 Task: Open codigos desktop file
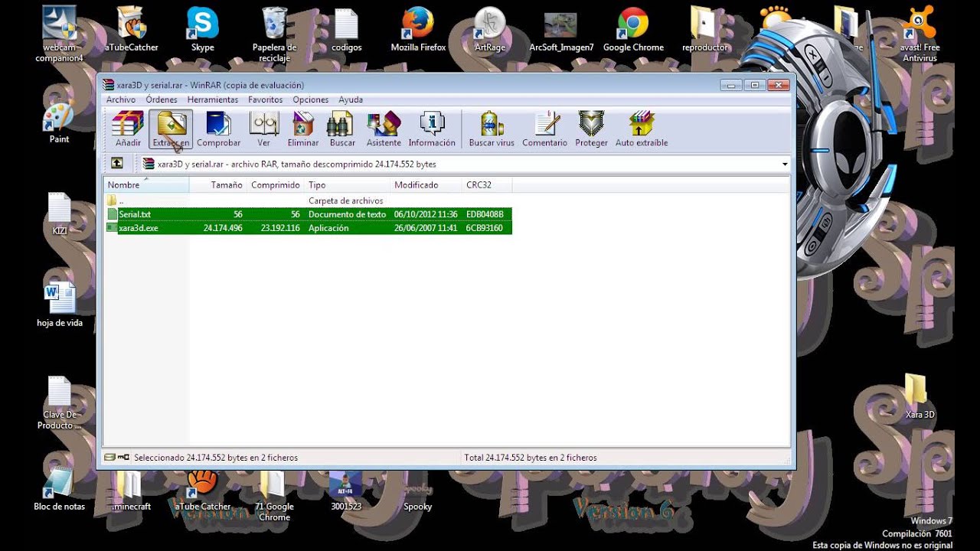pyautogui.click(x=346, y=29)
